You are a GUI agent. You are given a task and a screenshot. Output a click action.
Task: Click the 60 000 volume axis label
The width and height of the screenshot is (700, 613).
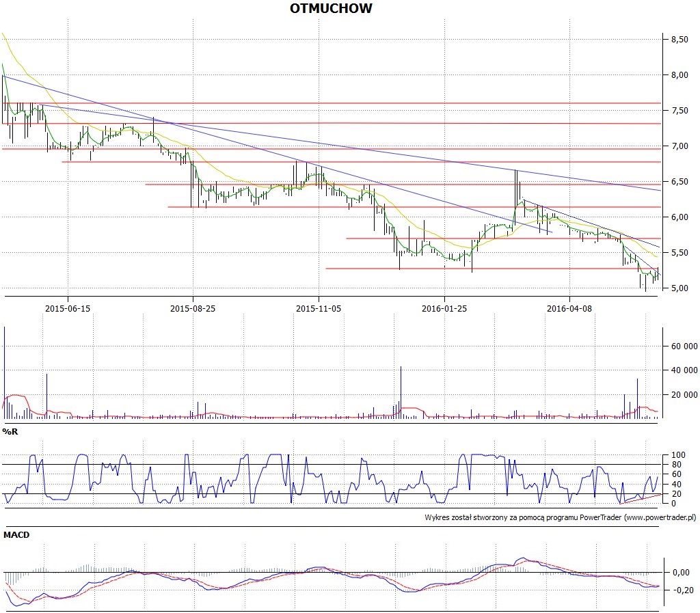[684, 346]
